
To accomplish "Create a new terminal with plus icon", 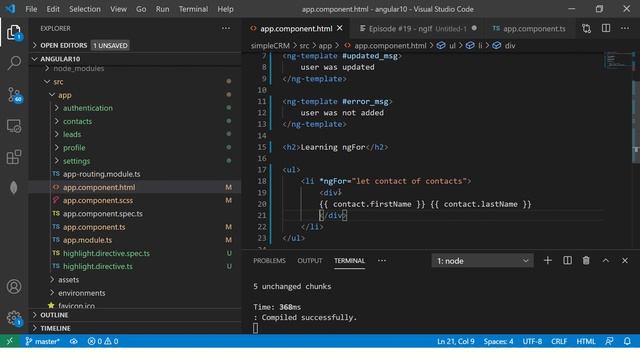I will pos(548,260).
